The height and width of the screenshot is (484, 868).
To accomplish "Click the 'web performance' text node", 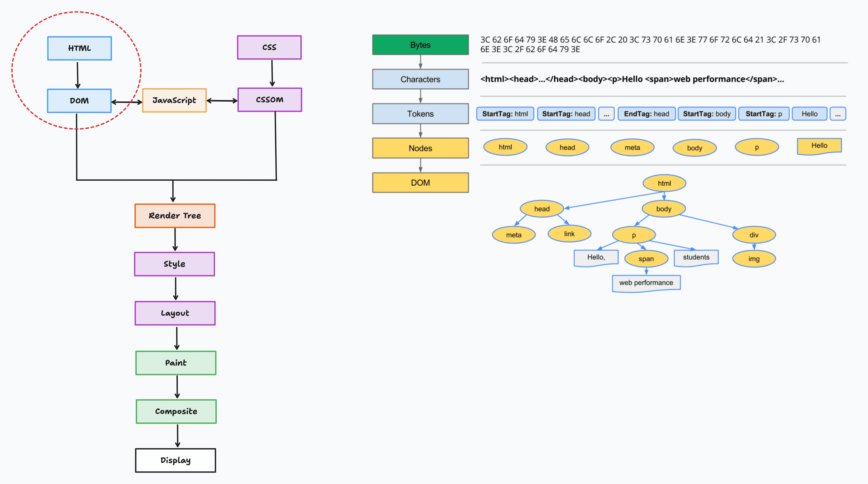I will (646, 283).
